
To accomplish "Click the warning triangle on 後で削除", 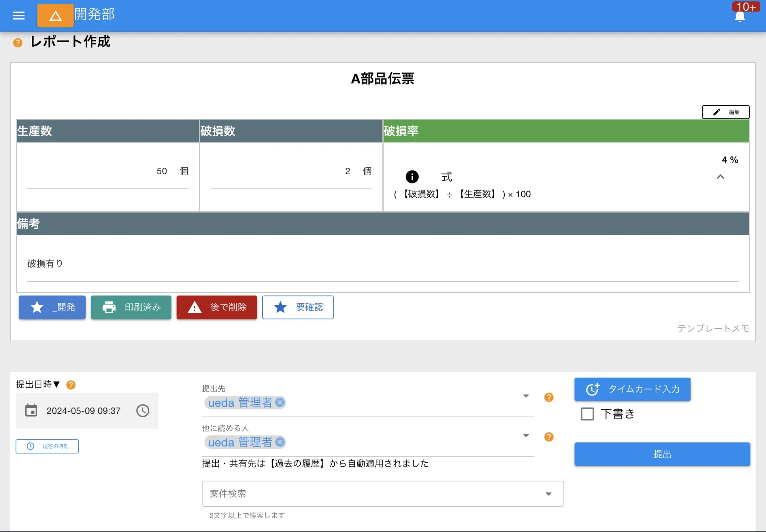I will (x=195, y=307).
